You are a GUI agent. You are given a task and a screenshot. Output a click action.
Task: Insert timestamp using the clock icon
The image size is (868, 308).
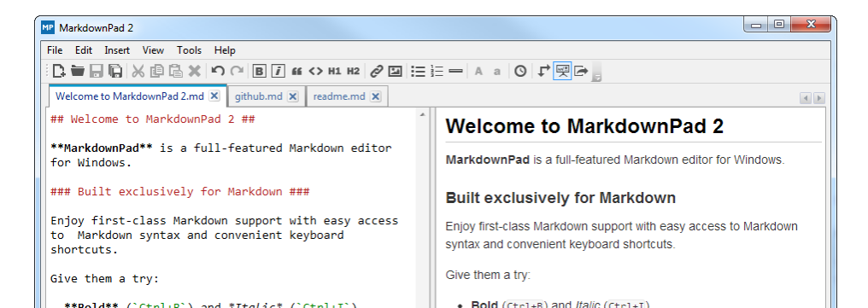[519, 71]
